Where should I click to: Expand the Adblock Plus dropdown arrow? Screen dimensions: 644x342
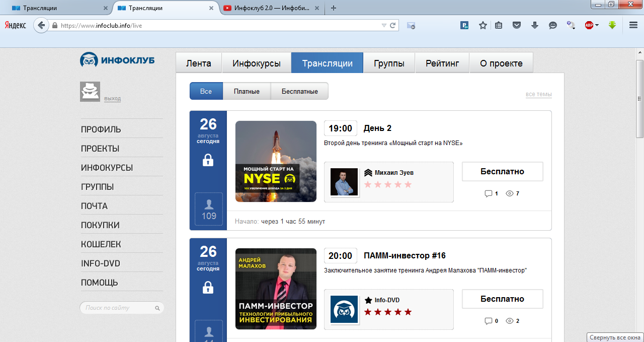point(597,25)
